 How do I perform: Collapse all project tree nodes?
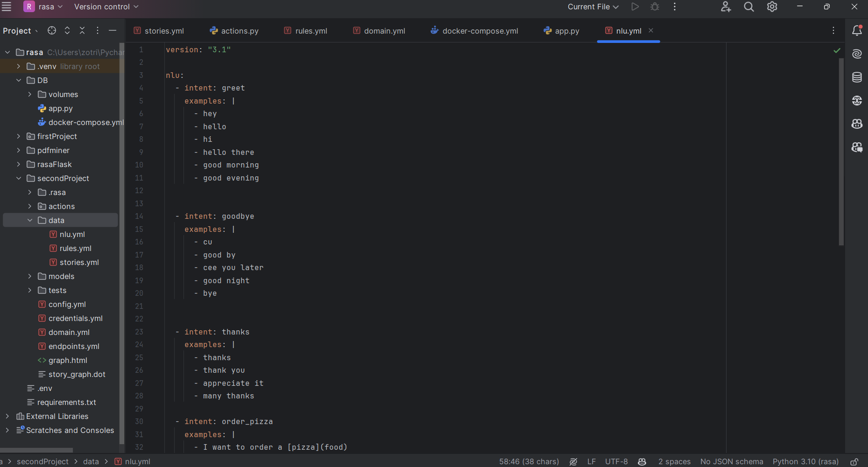[82, 31]
